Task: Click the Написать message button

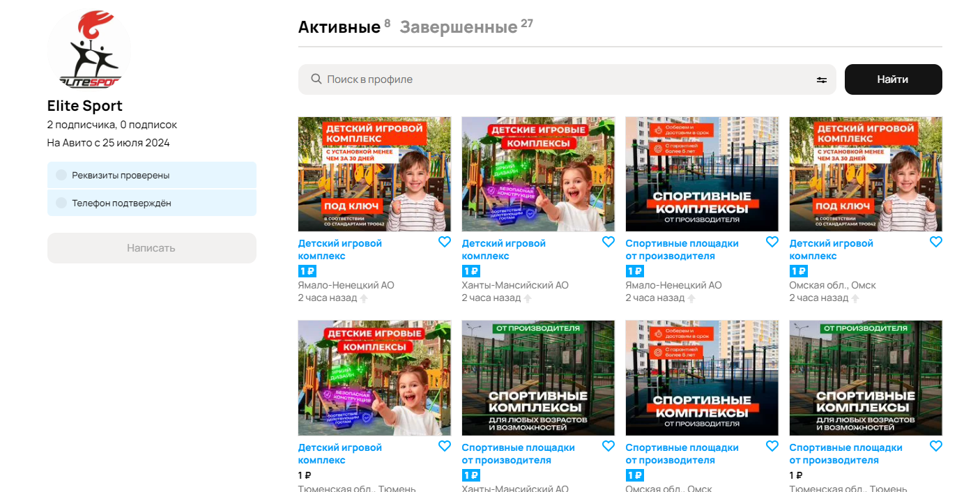Action: pos(151,248)
